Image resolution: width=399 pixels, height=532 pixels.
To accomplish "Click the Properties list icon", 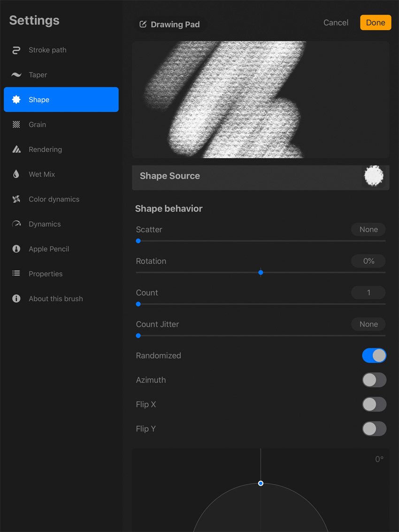I will 16,273.
